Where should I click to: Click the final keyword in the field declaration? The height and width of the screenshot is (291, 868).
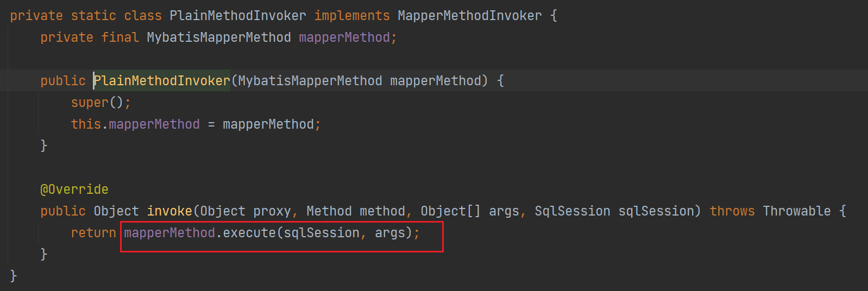point(120,37)
